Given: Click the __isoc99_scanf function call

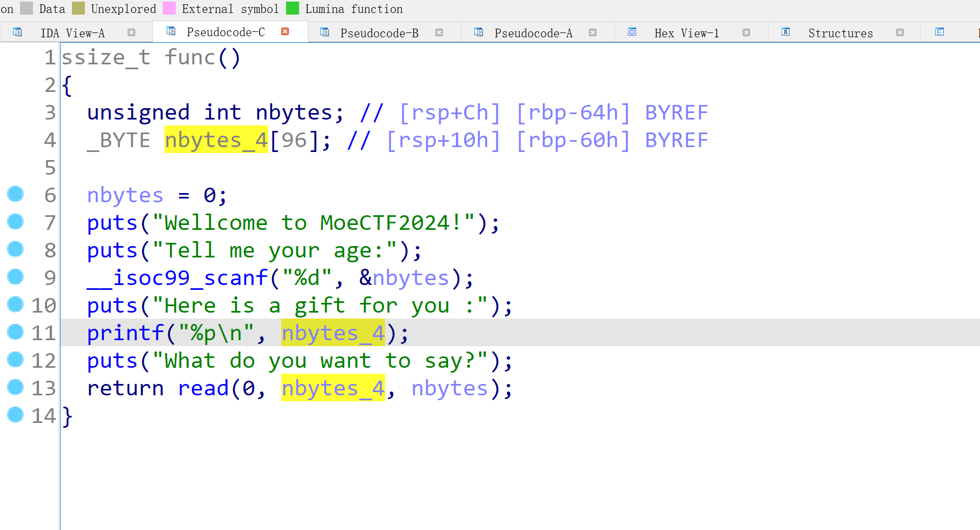Looking at the screenshot, I should click(x=177, y=278).
